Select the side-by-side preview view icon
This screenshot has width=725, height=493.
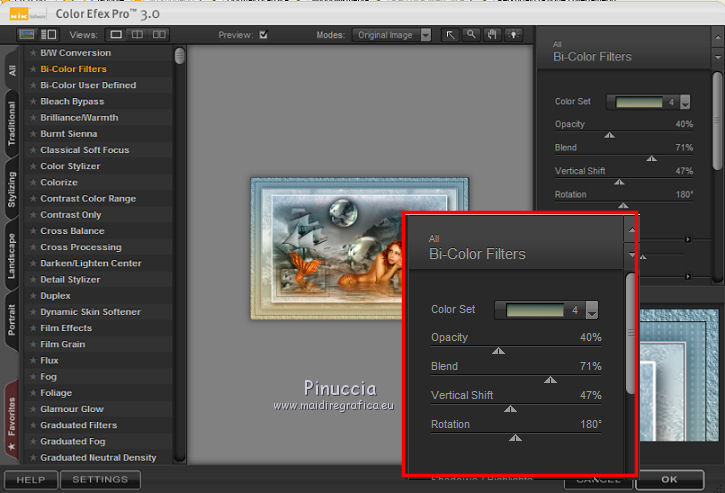[159, 34]
